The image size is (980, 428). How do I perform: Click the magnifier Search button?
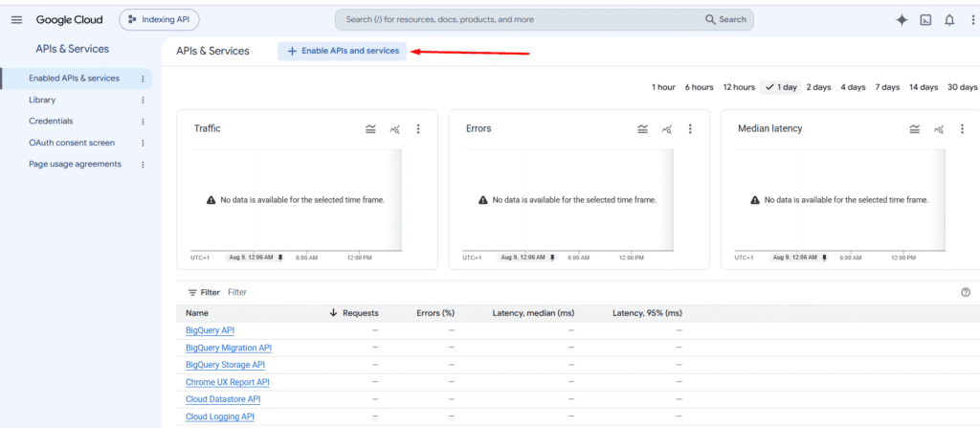[725, 19]
